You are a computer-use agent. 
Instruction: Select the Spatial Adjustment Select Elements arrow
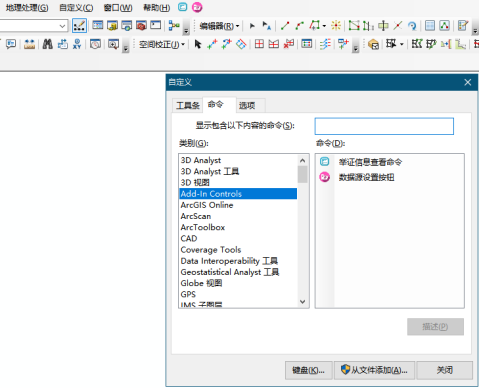(198, 44)
